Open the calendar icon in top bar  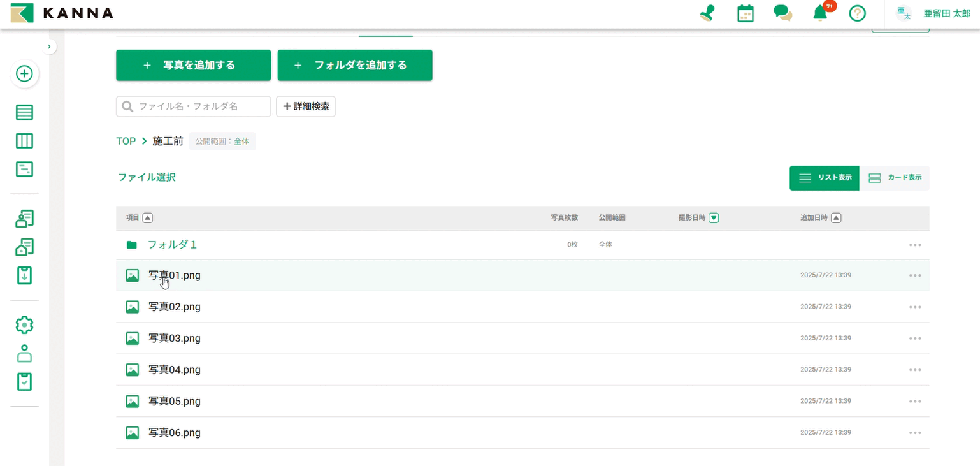pos(745,13)
